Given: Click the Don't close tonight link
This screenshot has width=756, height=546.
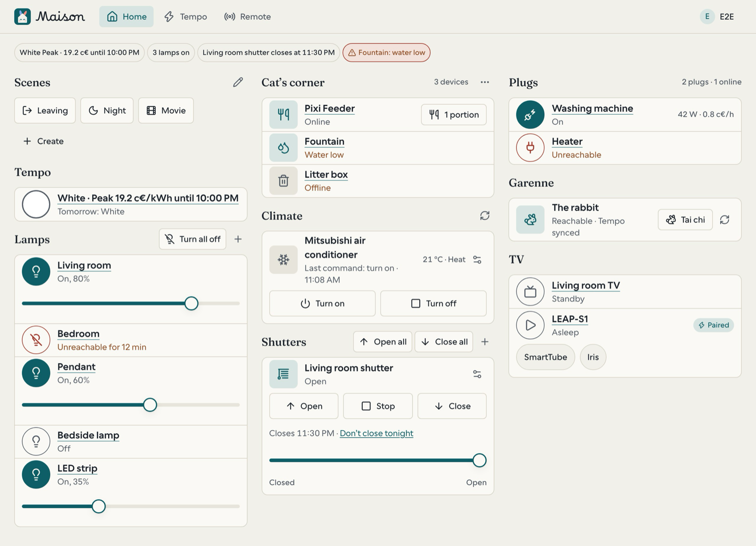Looking at the screenshot, I should coord(377,433).
